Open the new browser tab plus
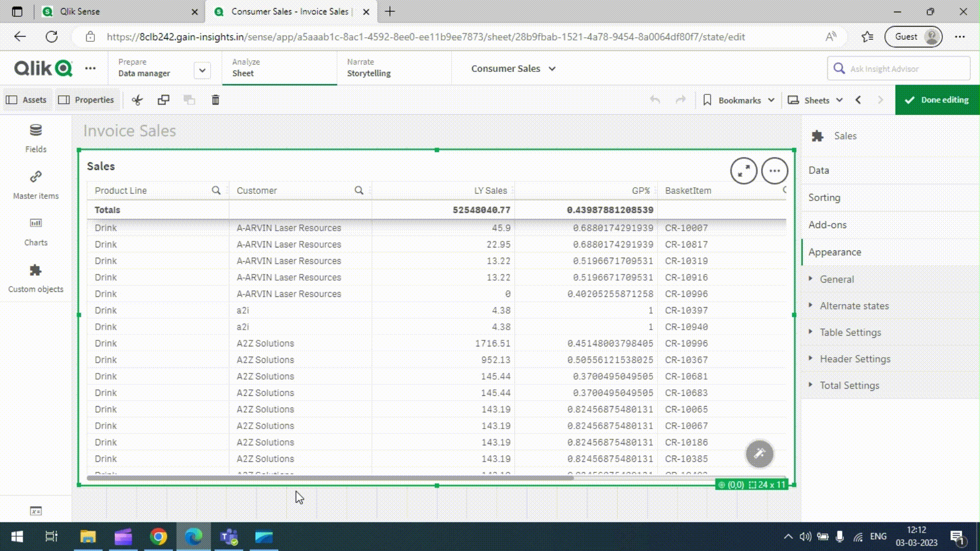The height and width of the screenshot is (551, 980). point(390,11)
